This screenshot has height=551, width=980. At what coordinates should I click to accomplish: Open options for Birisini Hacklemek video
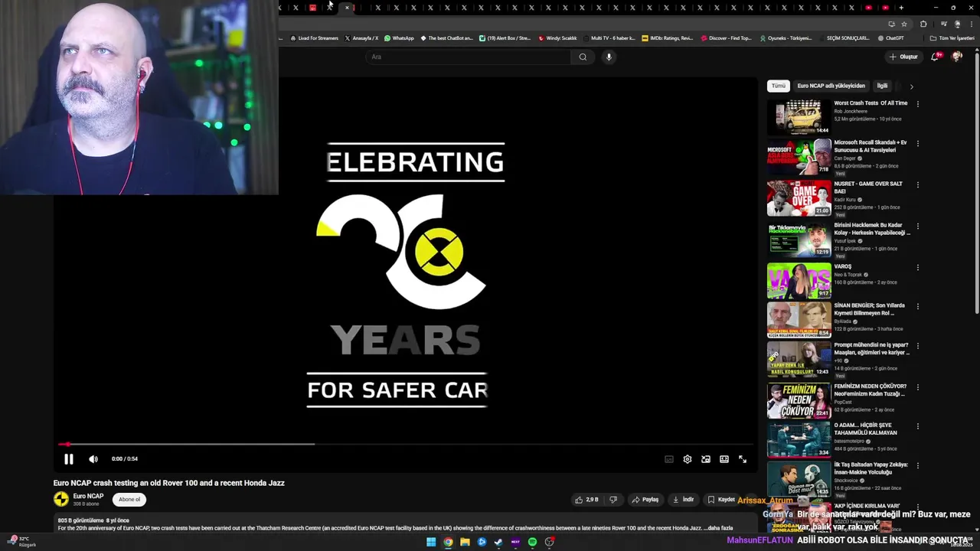point(917,226)
